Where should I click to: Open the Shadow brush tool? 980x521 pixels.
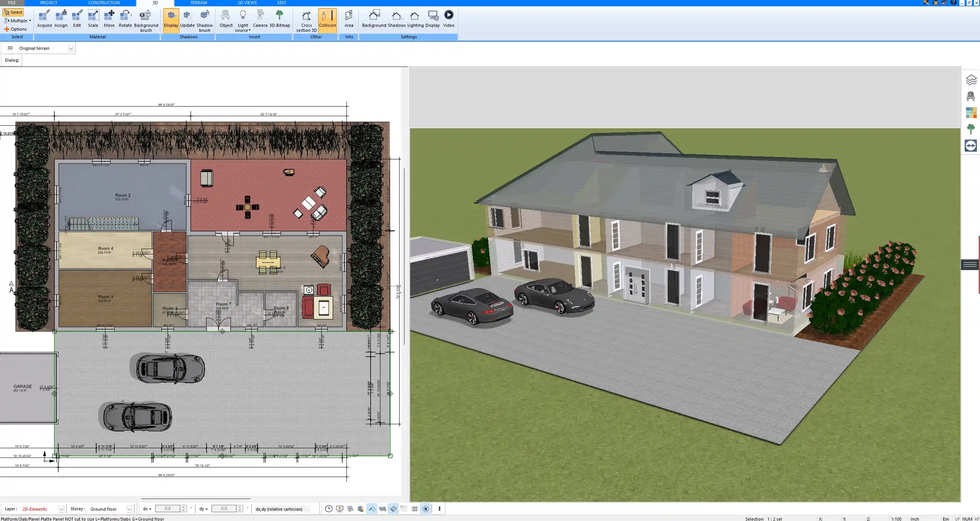[204, 19]
